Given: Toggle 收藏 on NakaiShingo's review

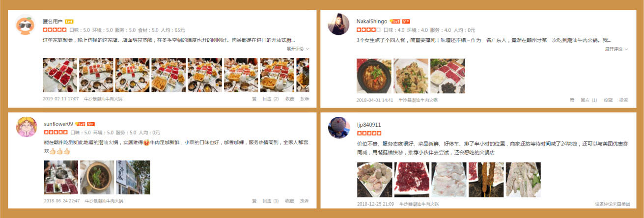Looking at the screenshot, I should click(x=609, y=100).
